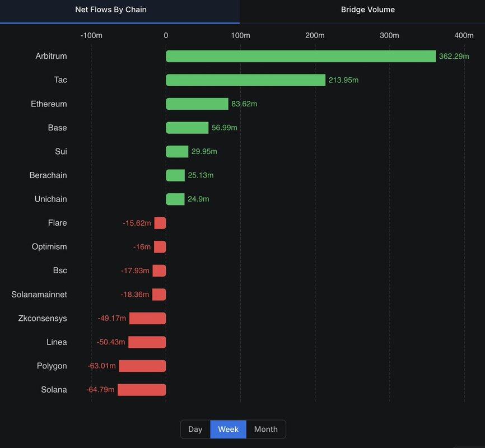The height and width of the screenshot is (448, 485).
Task: Click the -17.93m value for Bsc
Action: [135, 270]
